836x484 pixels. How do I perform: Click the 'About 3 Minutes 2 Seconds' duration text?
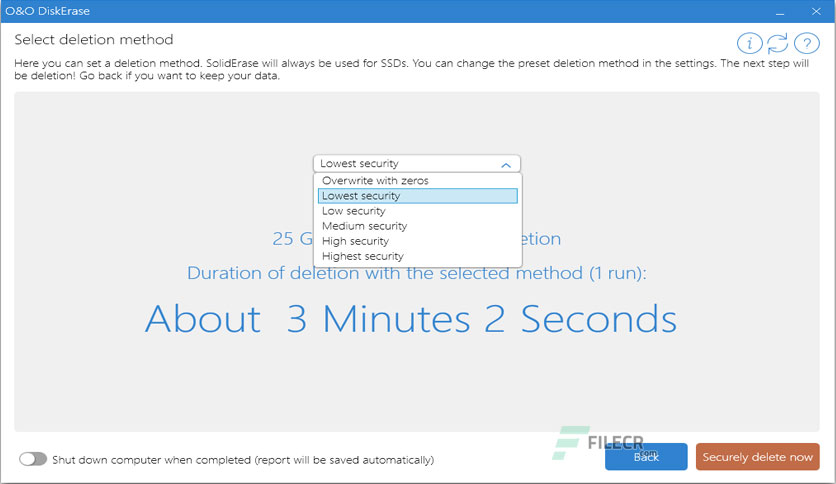pyautogui.click(x=411, y=319)
